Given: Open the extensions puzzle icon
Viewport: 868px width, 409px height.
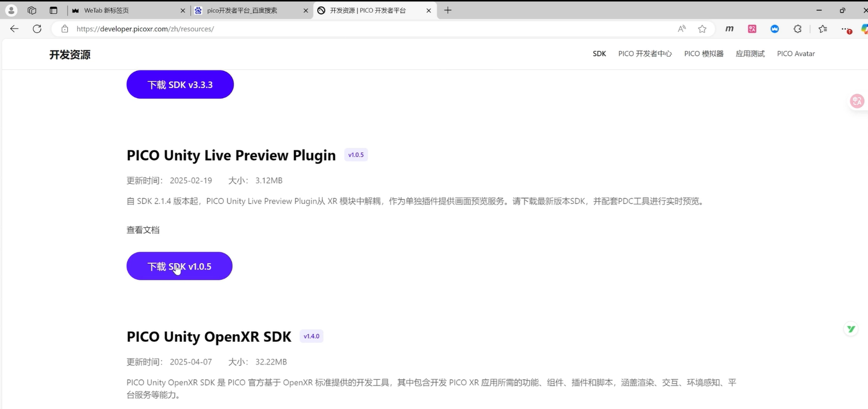Looking at the screenshot, I should coord(798,29).
